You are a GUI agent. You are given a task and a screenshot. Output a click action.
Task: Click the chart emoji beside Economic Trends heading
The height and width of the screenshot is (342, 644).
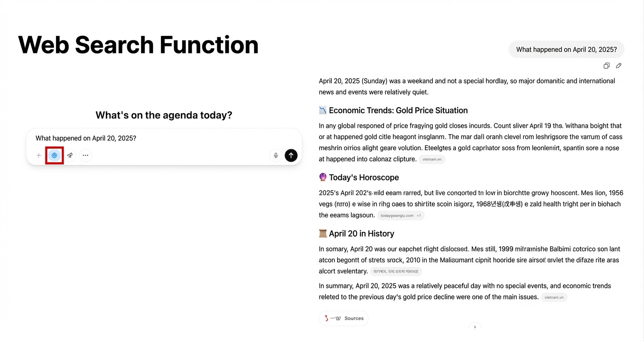pyautogui.click(x=323, y=111)
